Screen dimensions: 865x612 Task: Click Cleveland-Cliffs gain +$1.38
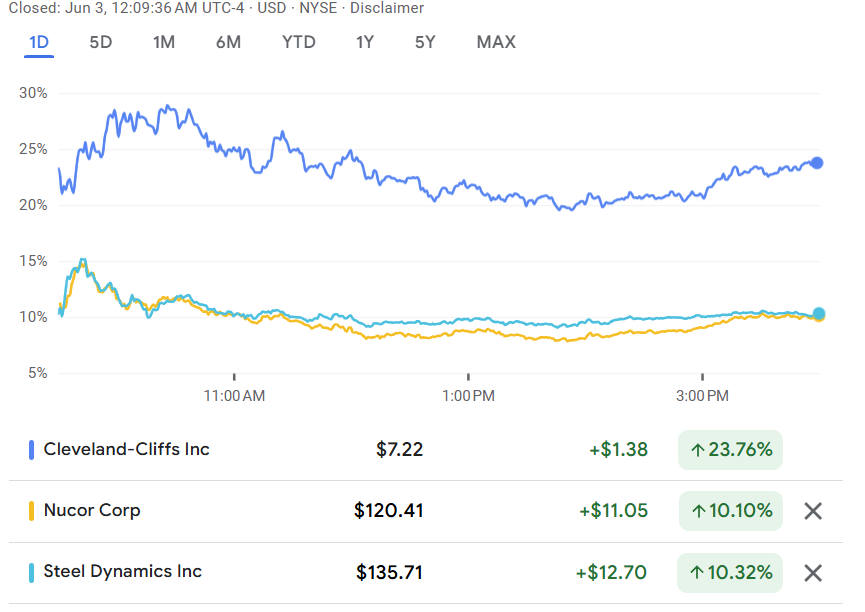pyautogui.click(x=618, y=450)
